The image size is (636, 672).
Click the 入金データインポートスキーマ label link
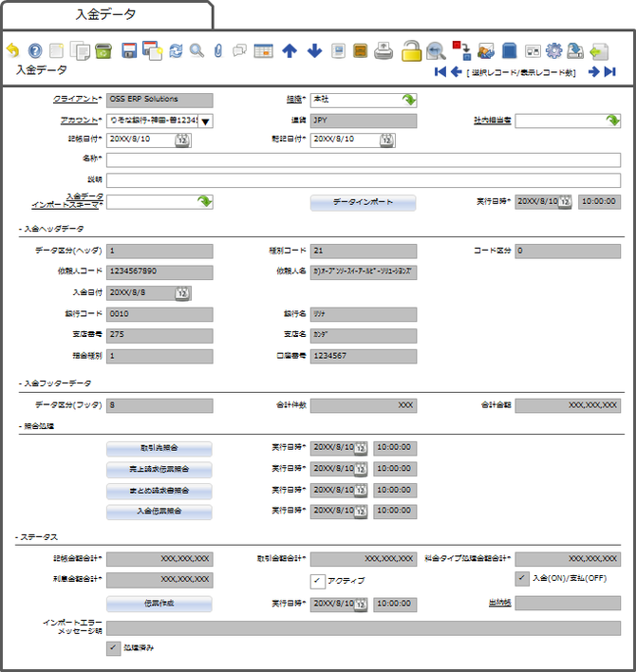[67, 200]
